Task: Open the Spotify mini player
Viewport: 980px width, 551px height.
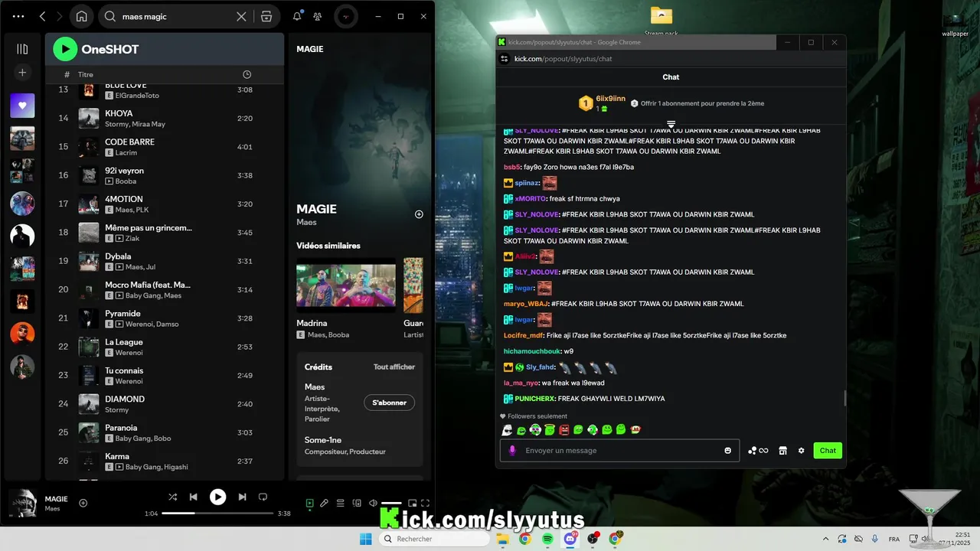Action: (x=412, y=503)
